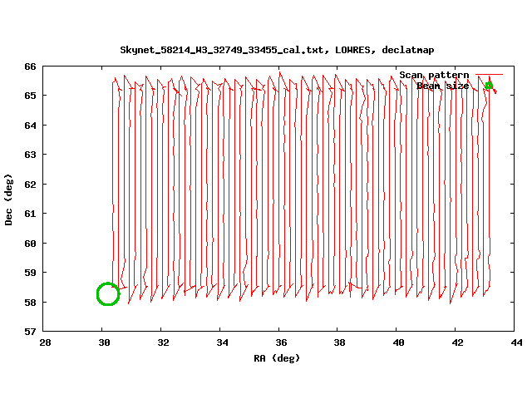
Task: Click the x-axis tick label 44
Action: click(517, 342)
